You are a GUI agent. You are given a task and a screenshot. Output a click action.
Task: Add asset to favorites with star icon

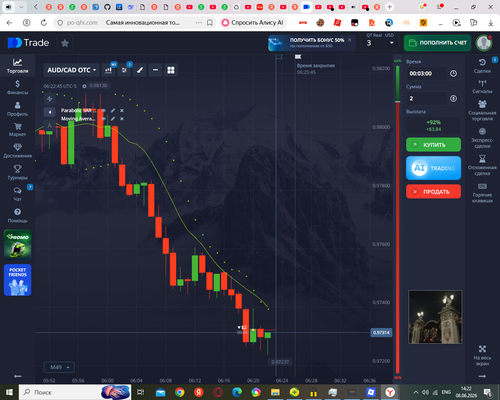pos(65,43)
